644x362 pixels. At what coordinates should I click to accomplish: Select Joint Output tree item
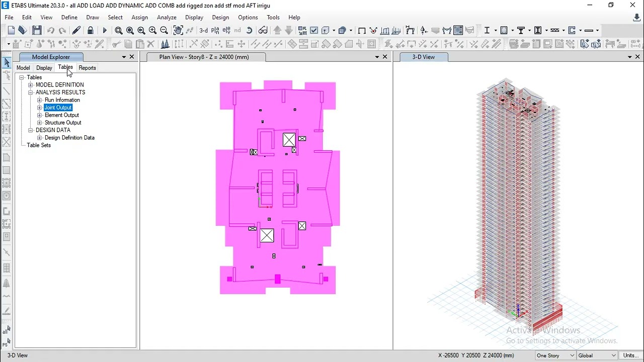click(x=58, y=108)
